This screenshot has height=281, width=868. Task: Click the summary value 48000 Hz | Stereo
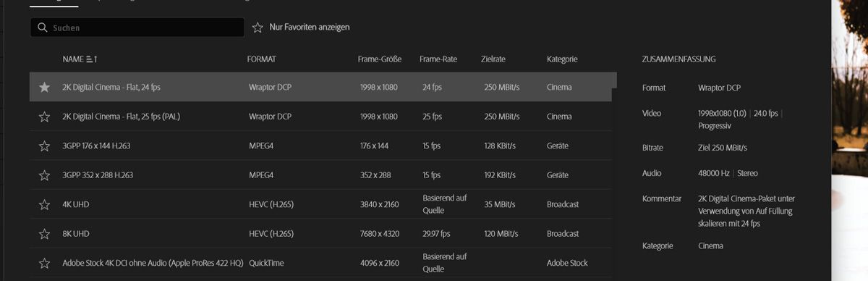[x=728, y=173]
